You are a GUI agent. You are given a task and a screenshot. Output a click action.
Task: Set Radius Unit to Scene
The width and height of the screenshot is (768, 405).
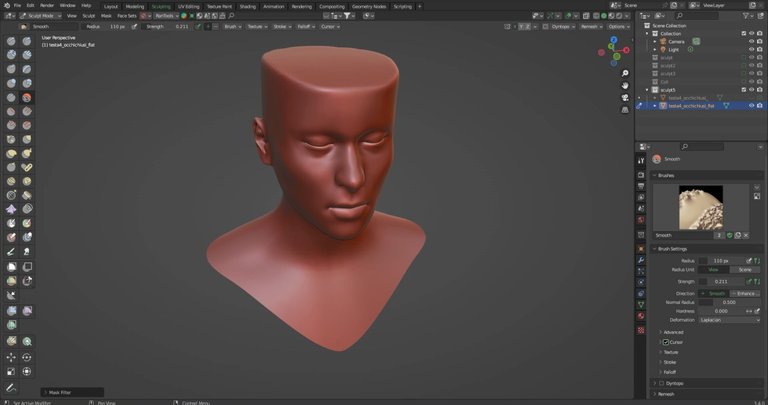(x=744, y=270)
